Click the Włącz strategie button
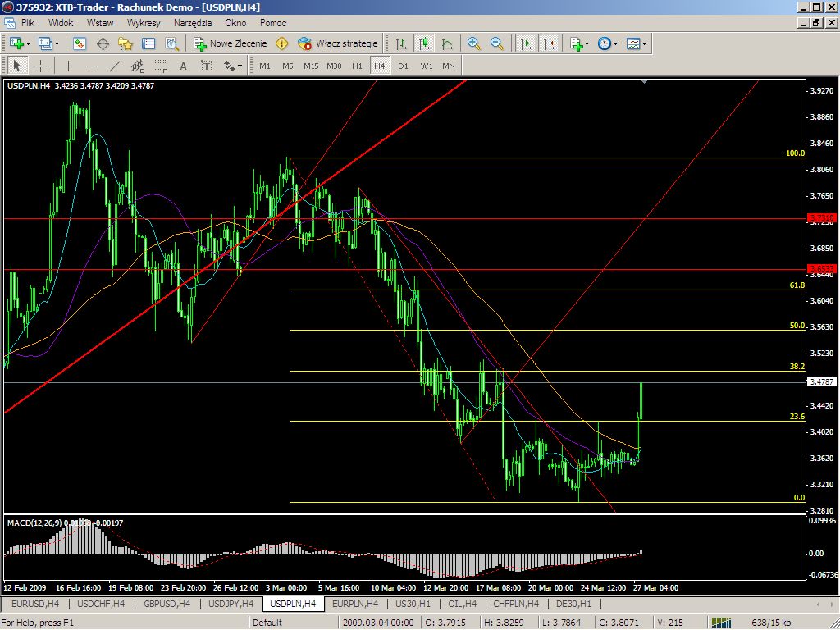 [x=338, y=43]
